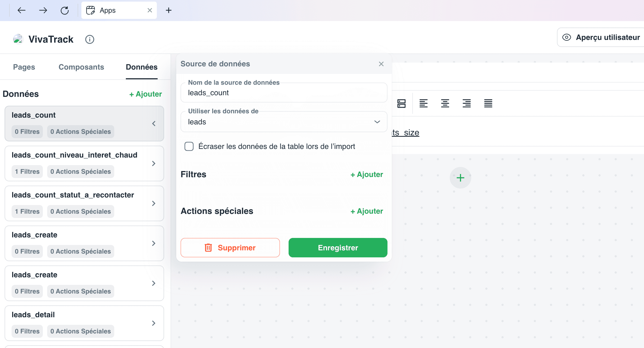644x348 pixels.
Task: Click the Données panel heading
Action: click(21, 94)
